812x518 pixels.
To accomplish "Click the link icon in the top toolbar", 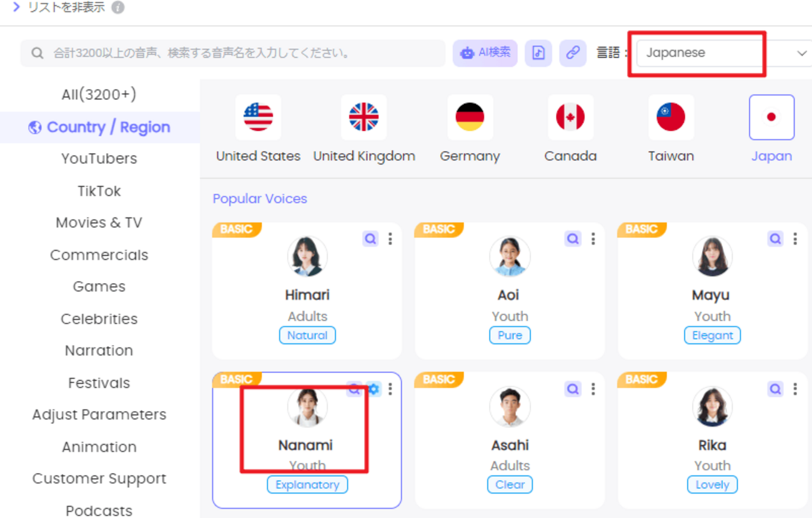I will click(x=573, y=53).
